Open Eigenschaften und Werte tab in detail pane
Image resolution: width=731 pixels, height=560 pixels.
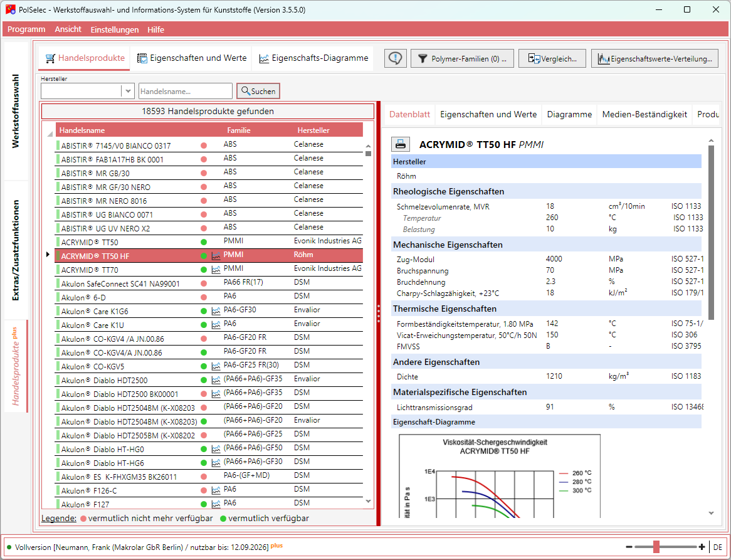(488, 114)
